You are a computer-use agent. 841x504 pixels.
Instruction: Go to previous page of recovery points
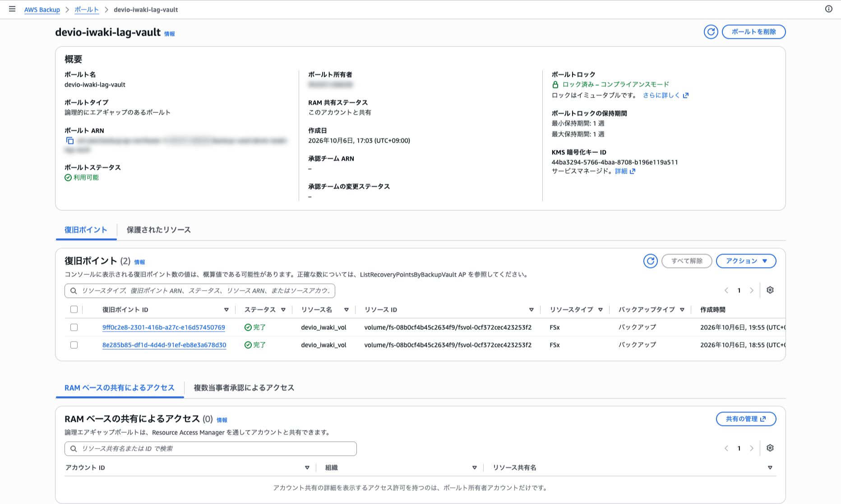tap(726, 291)
